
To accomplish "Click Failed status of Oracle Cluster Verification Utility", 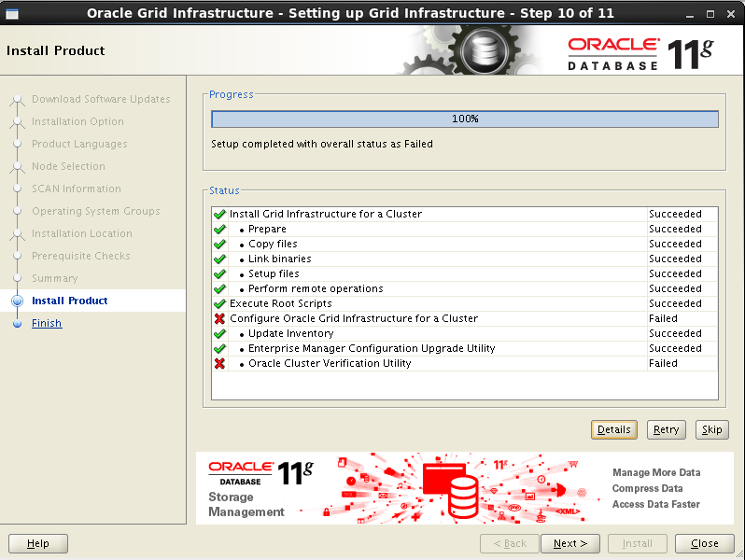I will [x=663, y=363].
